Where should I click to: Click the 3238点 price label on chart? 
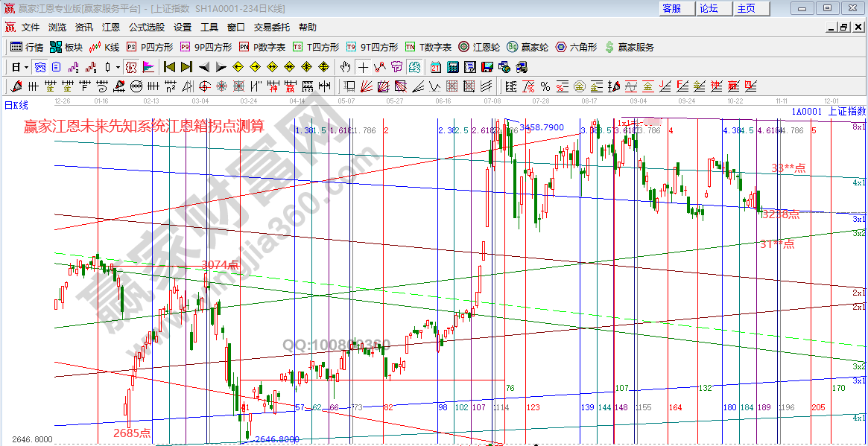[780, 214]
